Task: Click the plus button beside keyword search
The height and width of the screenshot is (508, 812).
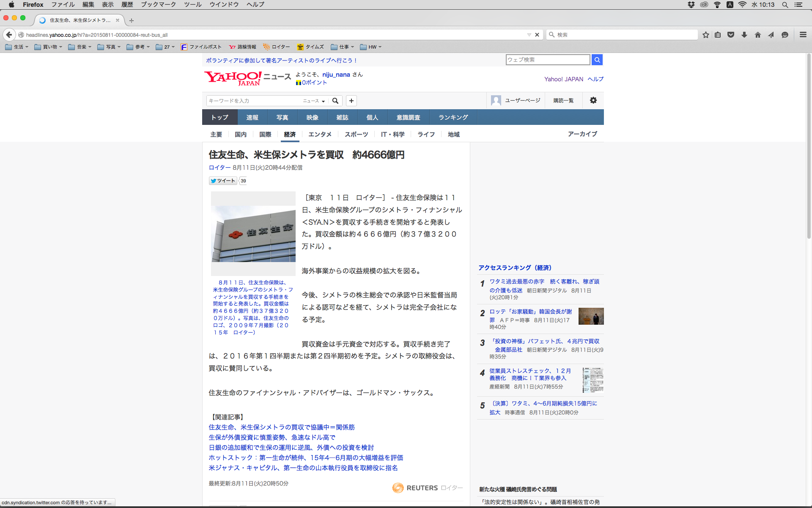Action: pyautogui.click(x=351, y=101)
